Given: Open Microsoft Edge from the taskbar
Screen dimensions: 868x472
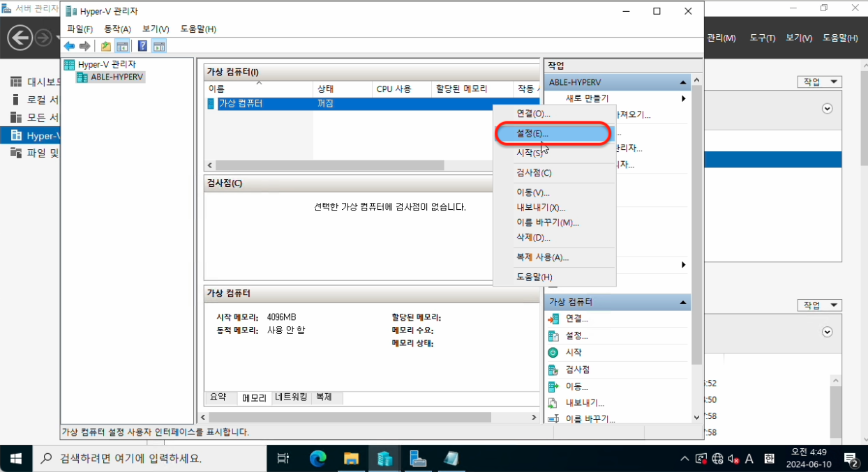Looking at the screenshot, I should pos(317,459).
